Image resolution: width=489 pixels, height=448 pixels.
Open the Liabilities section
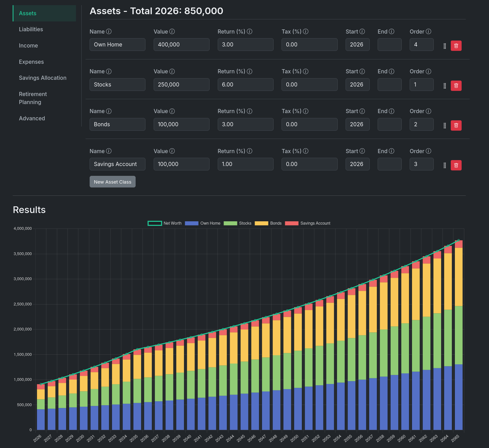coord(44,29)
